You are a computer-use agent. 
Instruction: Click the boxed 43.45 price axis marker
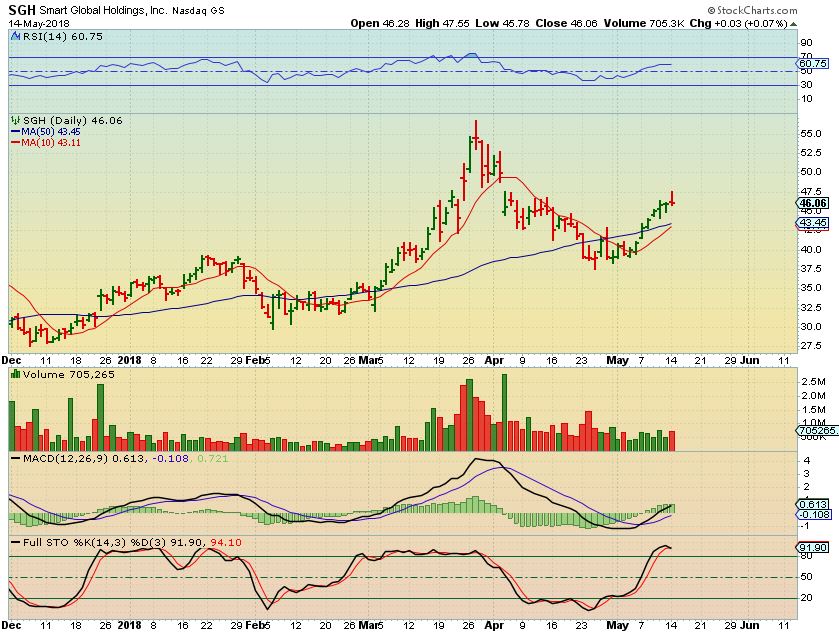(x=813, y=223)
